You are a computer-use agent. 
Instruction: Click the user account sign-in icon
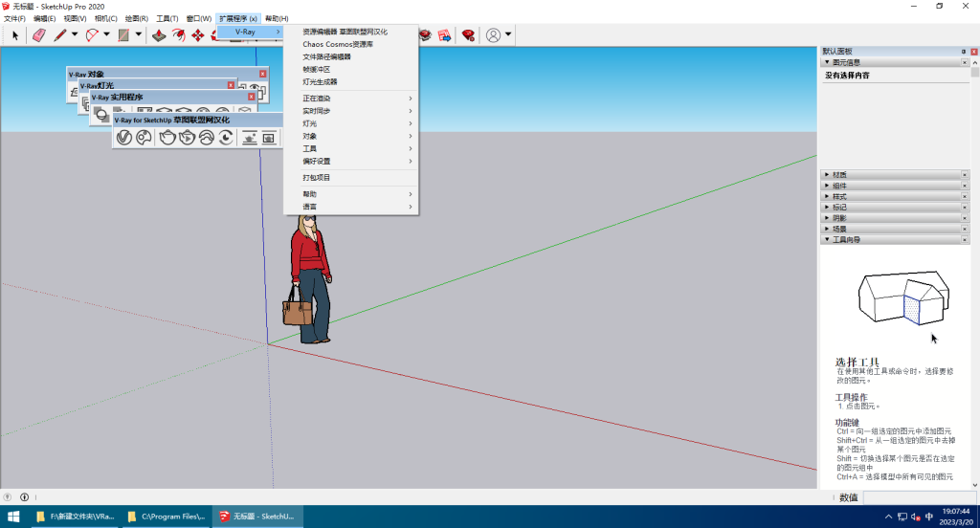(x=493, y=35)
